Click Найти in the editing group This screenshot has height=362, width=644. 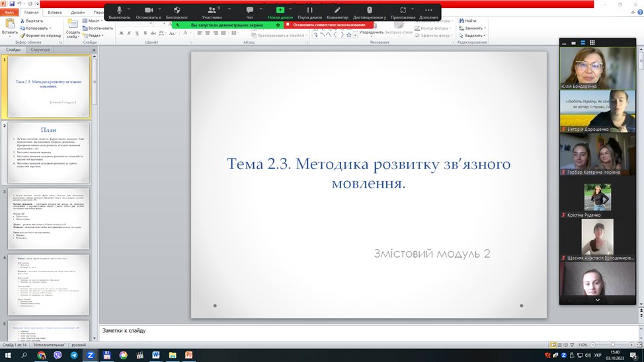click(x=469, y=20)
